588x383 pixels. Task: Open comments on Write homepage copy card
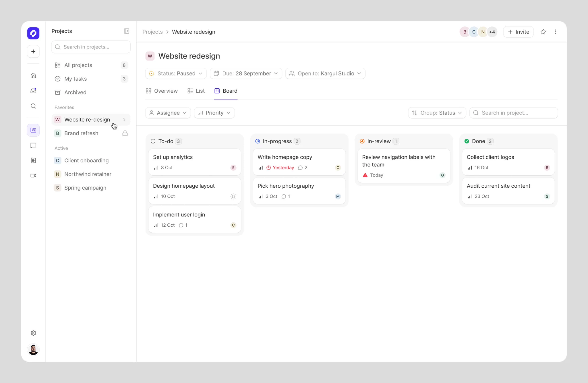click(x=303, y=168)
